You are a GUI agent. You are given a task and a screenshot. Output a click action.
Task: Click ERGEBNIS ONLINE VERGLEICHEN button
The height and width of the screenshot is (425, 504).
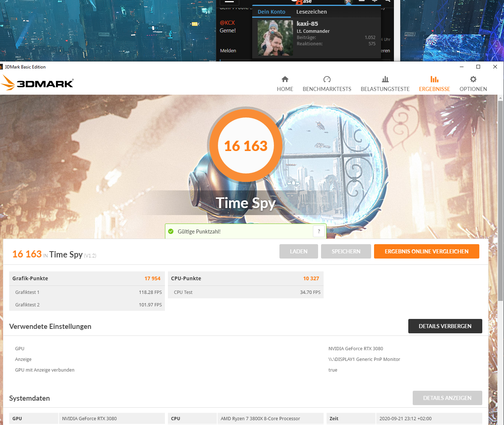(427, 251)
